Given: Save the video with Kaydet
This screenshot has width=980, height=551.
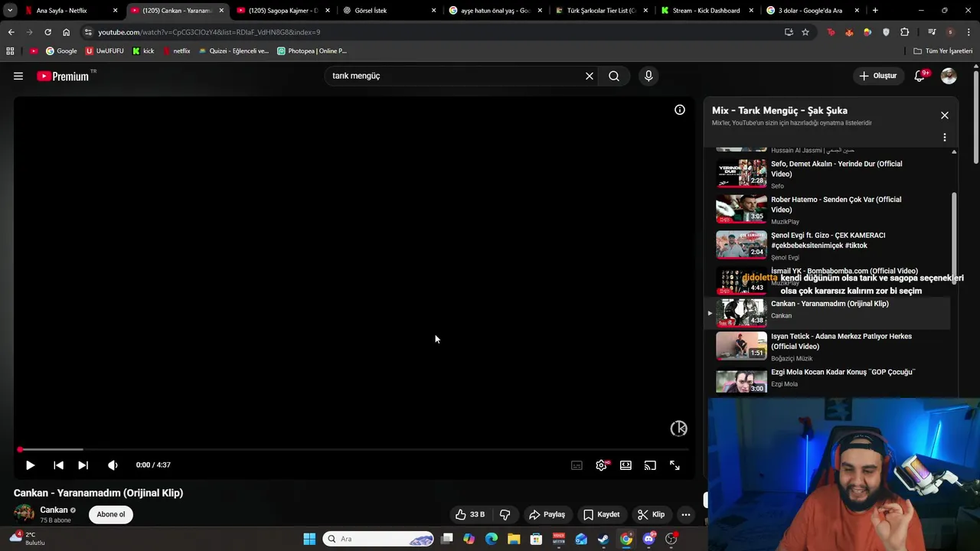Looking at the screenshot, I should pos(601,514).
